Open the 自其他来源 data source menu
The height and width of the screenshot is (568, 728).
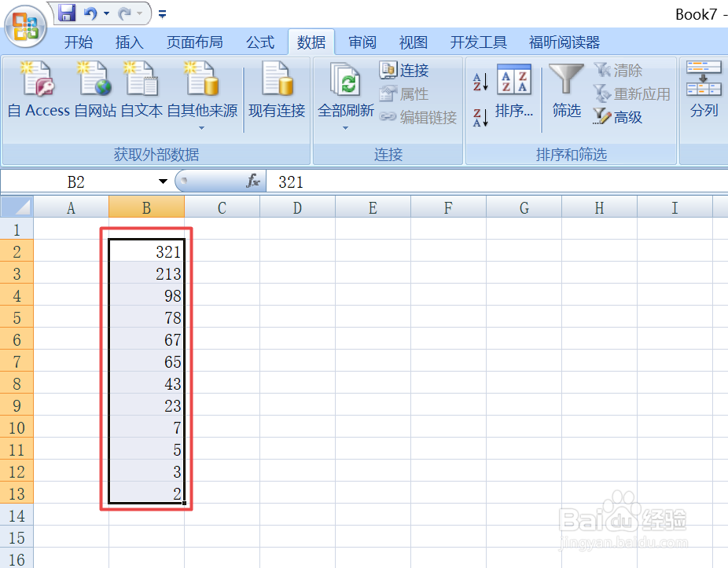click(202, 94)
